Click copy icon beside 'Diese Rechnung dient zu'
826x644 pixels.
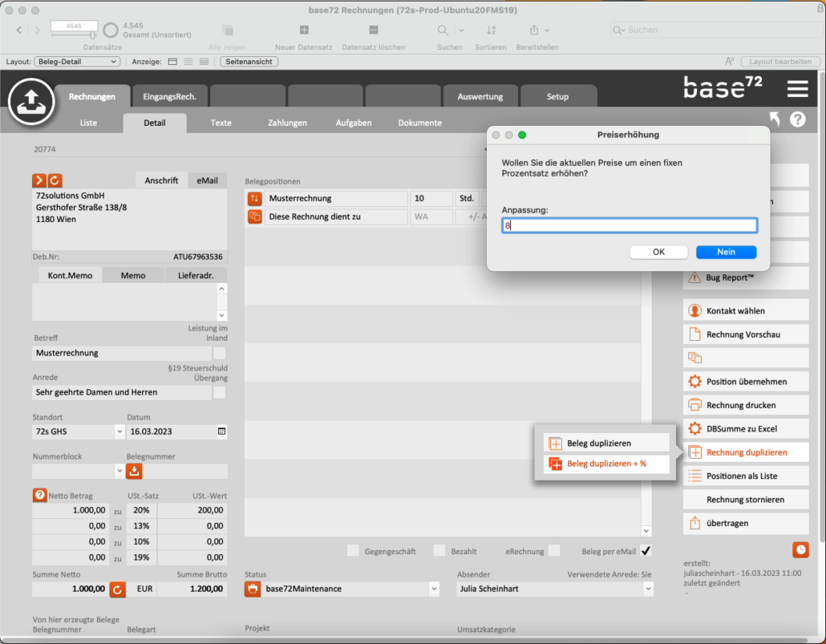[254, 217]
